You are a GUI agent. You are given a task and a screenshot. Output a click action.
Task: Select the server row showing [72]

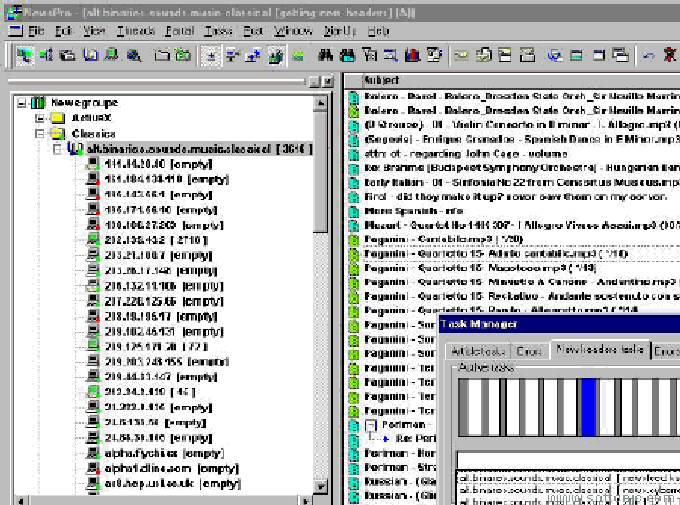point(156,346)
